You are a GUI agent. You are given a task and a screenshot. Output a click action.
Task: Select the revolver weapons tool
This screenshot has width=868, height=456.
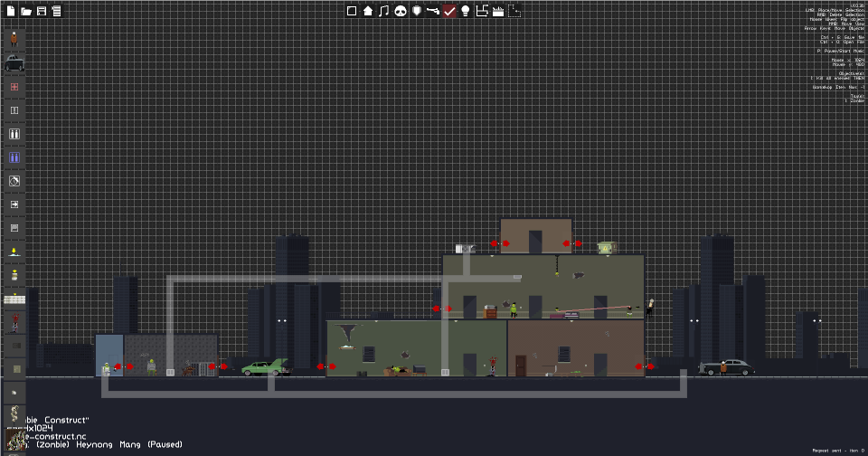pyautogui.click(x=433, y=11)
